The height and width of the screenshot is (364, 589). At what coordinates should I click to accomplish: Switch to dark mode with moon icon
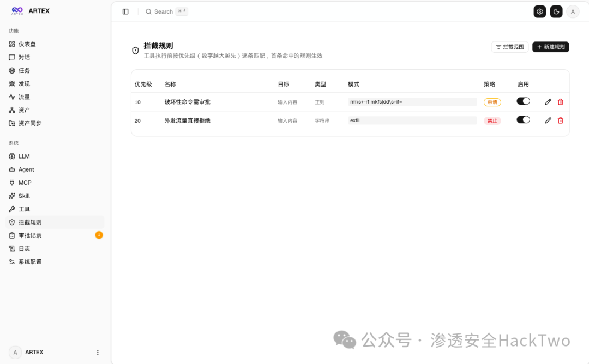(556, 11)
